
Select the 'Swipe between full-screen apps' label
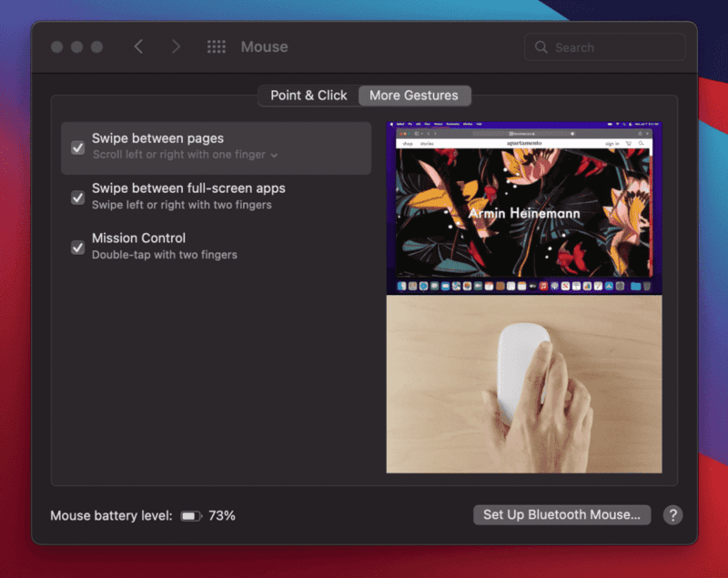point(188,188)
